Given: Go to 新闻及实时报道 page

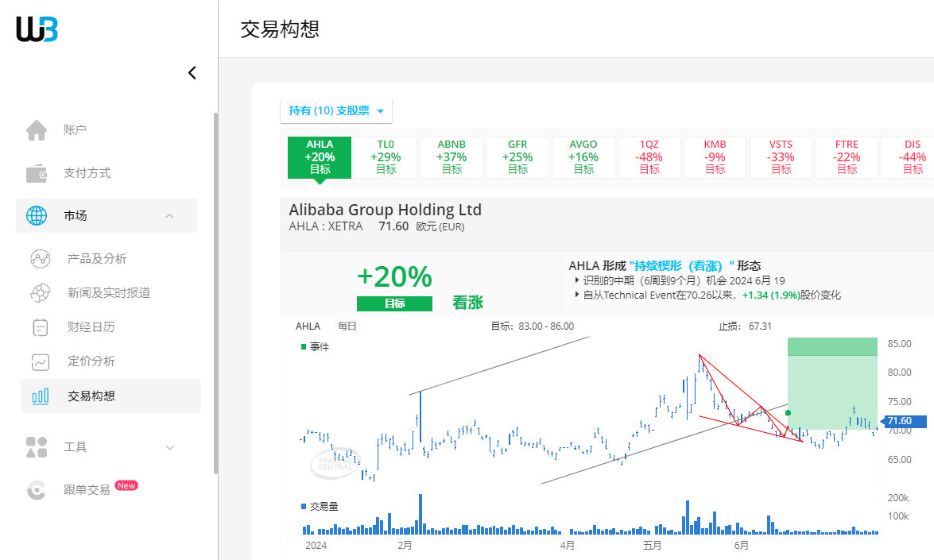Looking at the screenshot, I should click(109, 293).
